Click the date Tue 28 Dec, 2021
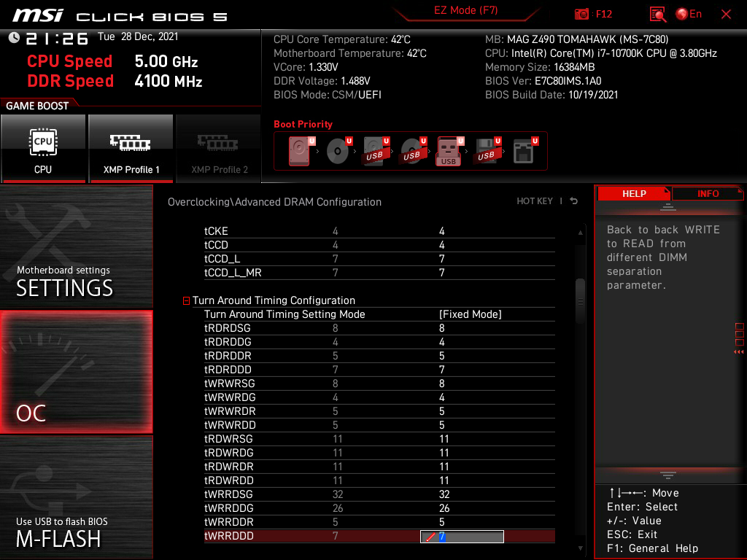This screenshot has height=560, width=747. [138, 36]
